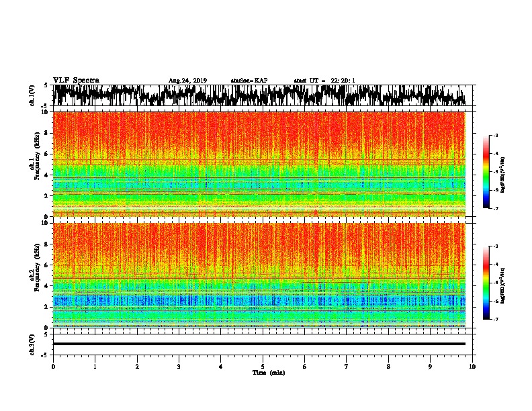Select the "start UT = 22:20: 1" text

pyautogui.click(x=324, y=81)
